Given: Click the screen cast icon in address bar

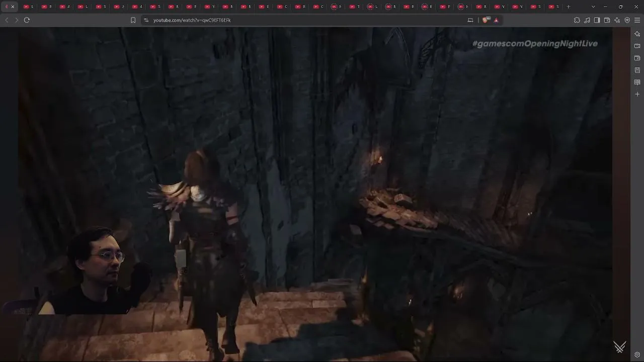Looking at the screenshot, I should click(470, 20).
